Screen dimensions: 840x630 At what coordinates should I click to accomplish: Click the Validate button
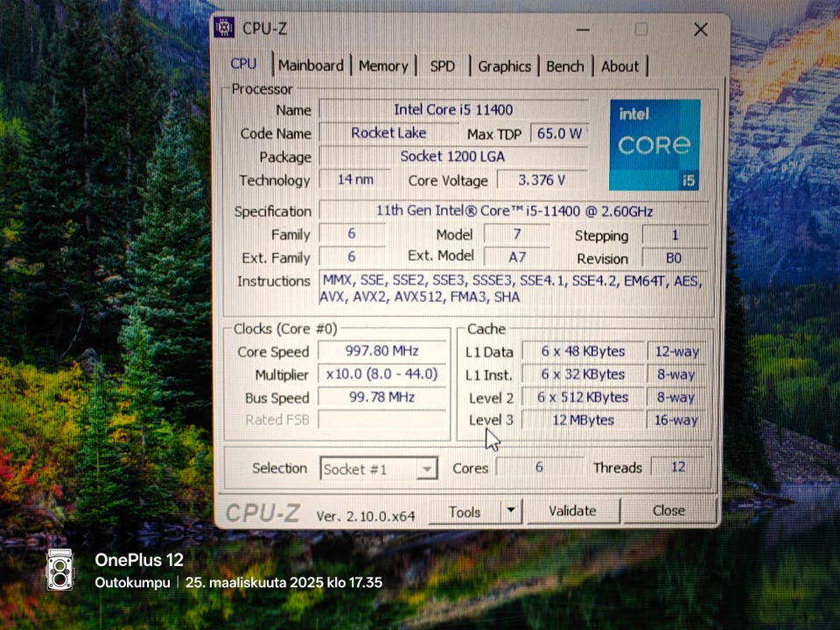(572, 510)
